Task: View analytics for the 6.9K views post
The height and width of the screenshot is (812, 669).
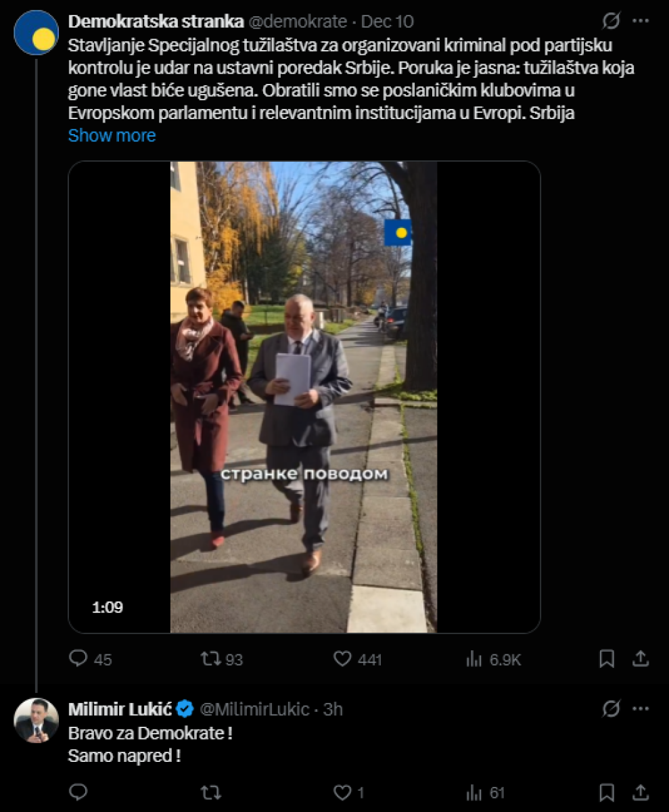Action: pyautogui.click(x=475, y=658)
